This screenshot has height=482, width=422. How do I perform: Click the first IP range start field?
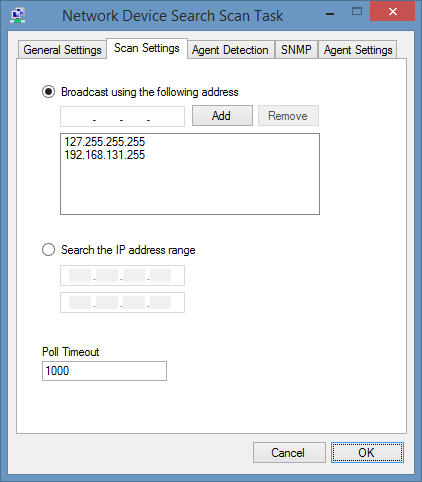(x=122, y=276)
